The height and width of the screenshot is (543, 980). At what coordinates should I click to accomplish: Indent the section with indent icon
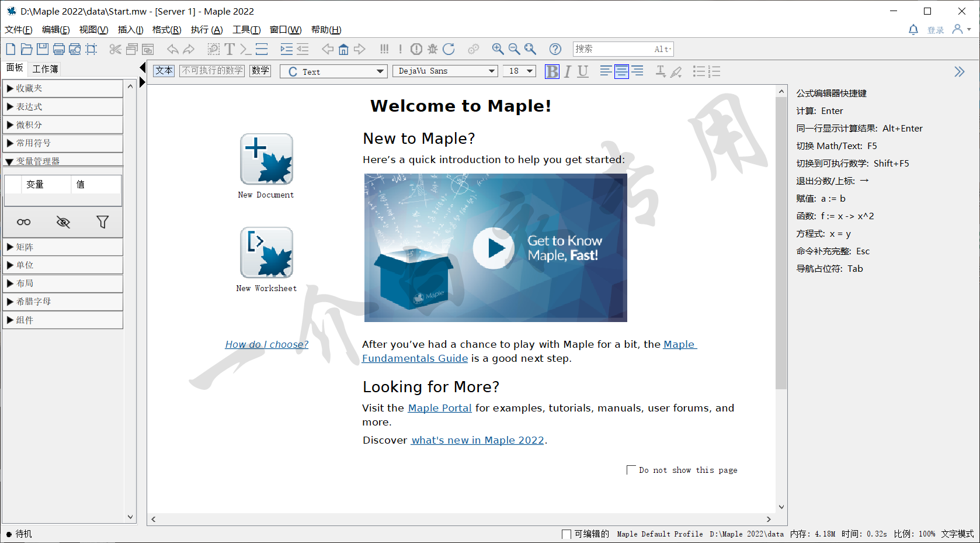click(x=286, y=49)
